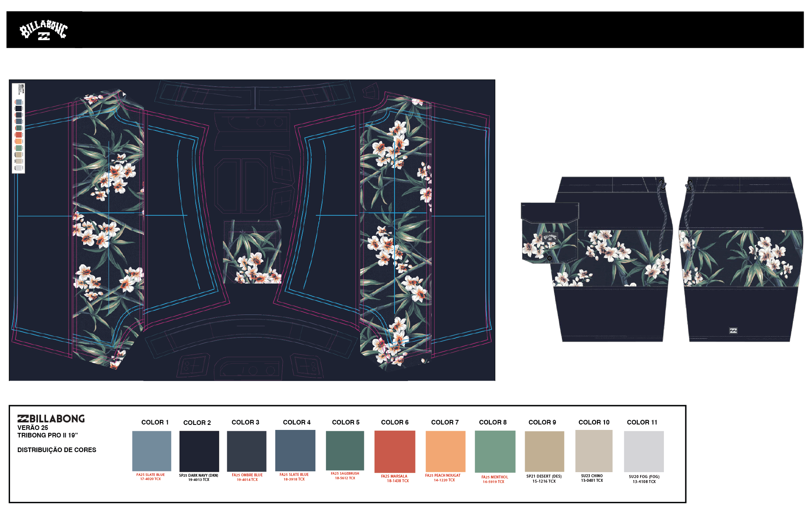812x519 pixels.
Task: Pick the COLOR 10 chino swatch
Action: pos(594,451)
